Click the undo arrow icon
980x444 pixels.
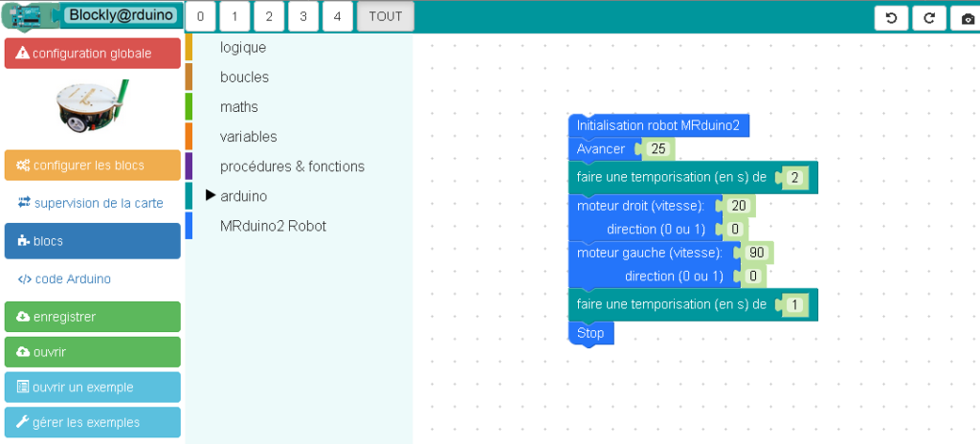(x=892, y=18)
